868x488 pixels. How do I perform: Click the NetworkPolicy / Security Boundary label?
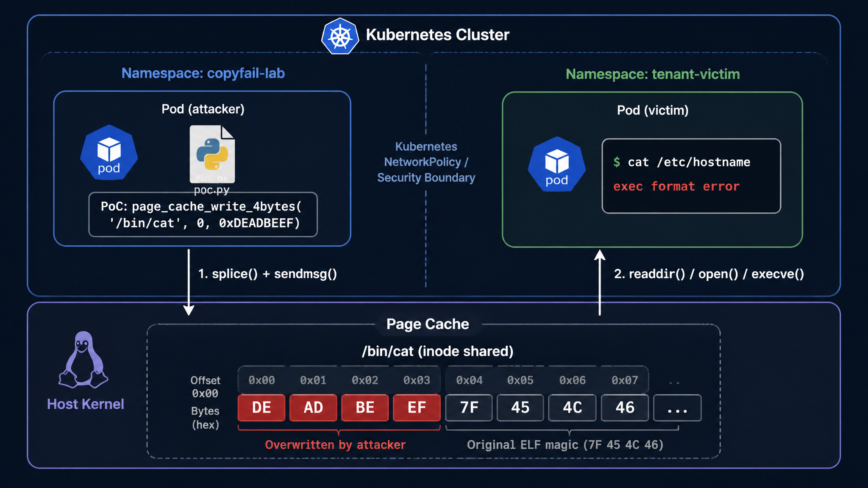426,162
